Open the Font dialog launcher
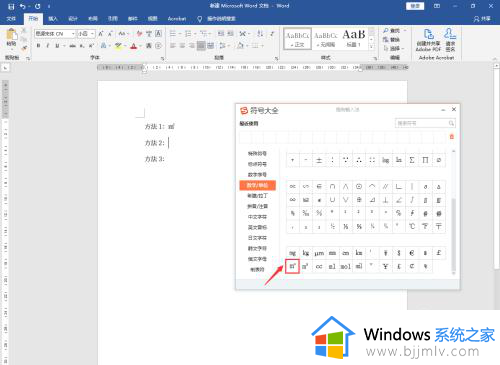This screenshot has width=500, height=365. pos(163,58)
